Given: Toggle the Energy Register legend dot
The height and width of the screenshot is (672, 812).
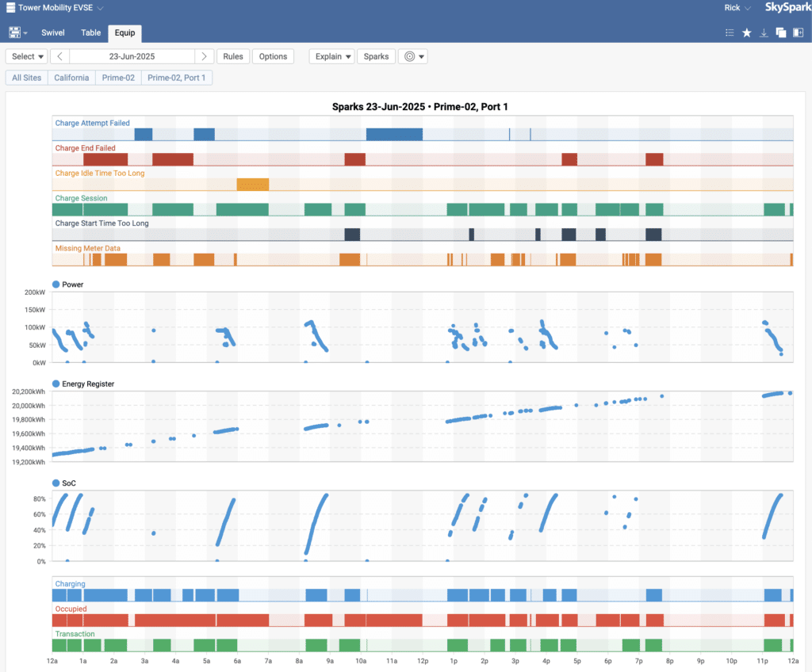Looking at the screenshot, I should pyautogui.click(x=56, y=384).
